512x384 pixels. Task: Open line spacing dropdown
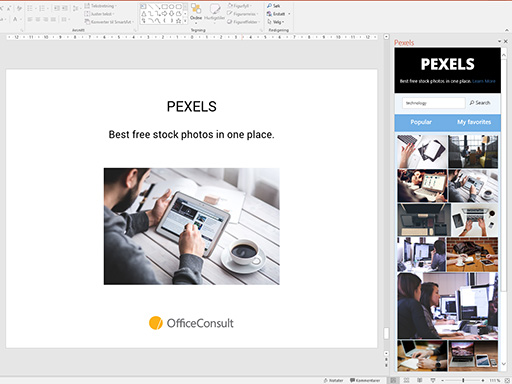point(76,8)
